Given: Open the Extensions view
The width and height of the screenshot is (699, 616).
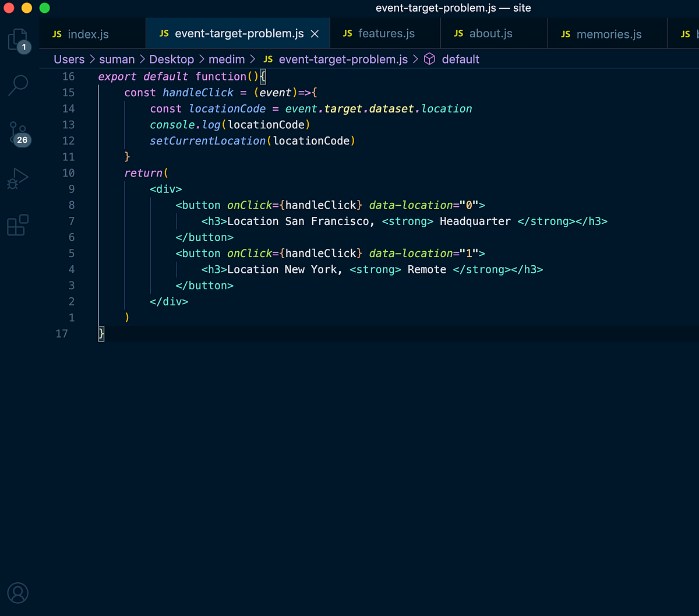Looking at the screenshot, I should click(x=18, y=225).
